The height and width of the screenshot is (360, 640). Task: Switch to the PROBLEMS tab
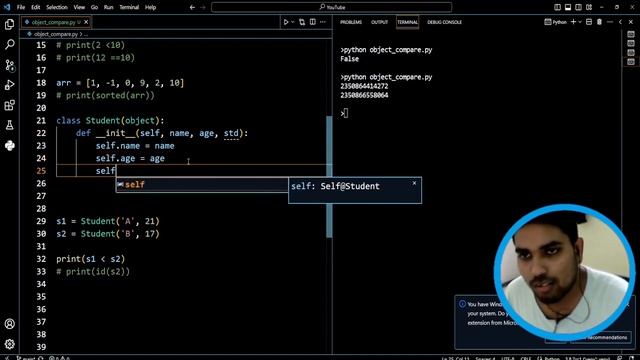[351, 22]
